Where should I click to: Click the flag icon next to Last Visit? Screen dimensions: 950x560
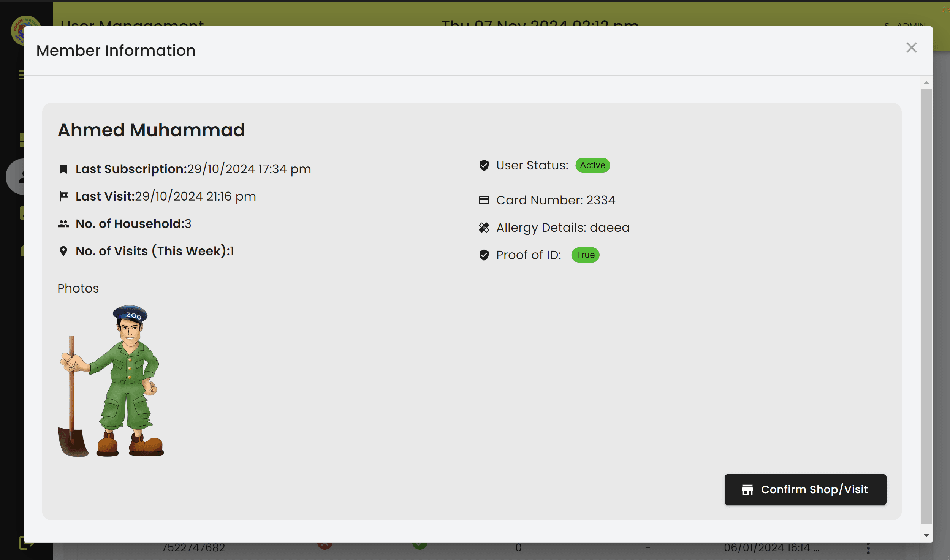pyautogui.click(x=63, y=196)
